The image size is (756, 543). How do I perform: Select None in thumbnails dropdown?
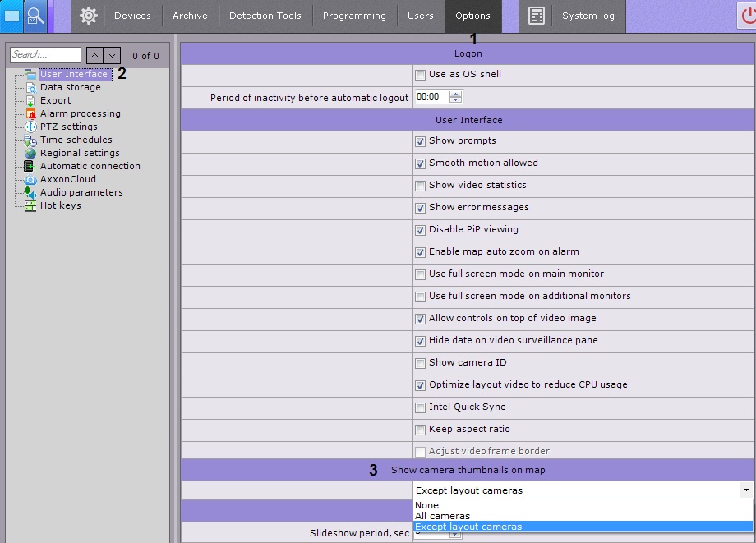click(426, 505)
